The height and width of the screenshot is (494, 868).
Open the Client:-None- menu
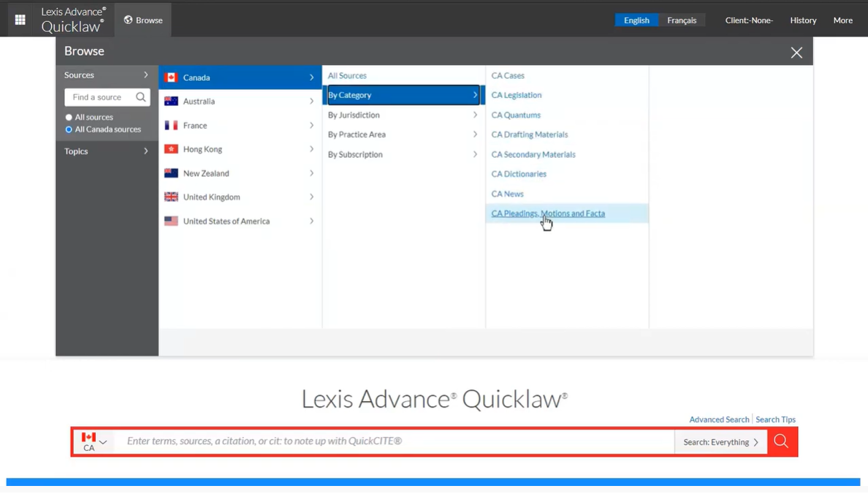pos(749,20)
